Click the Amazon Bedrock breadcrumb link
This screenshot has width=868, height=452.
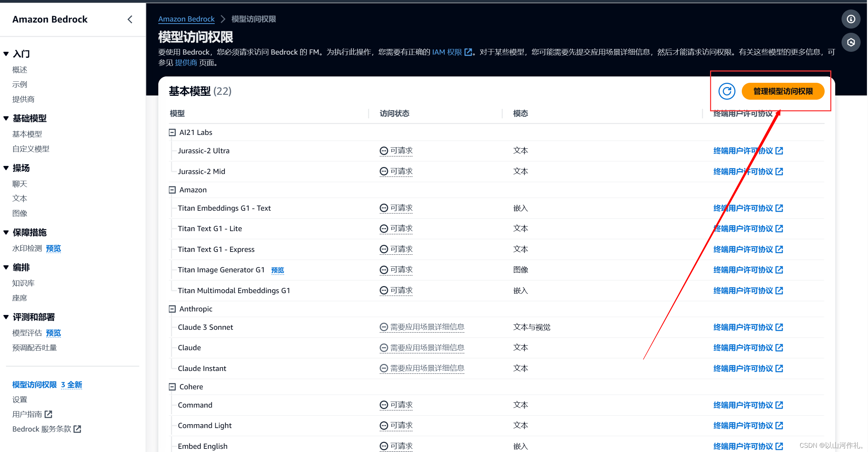186,19
